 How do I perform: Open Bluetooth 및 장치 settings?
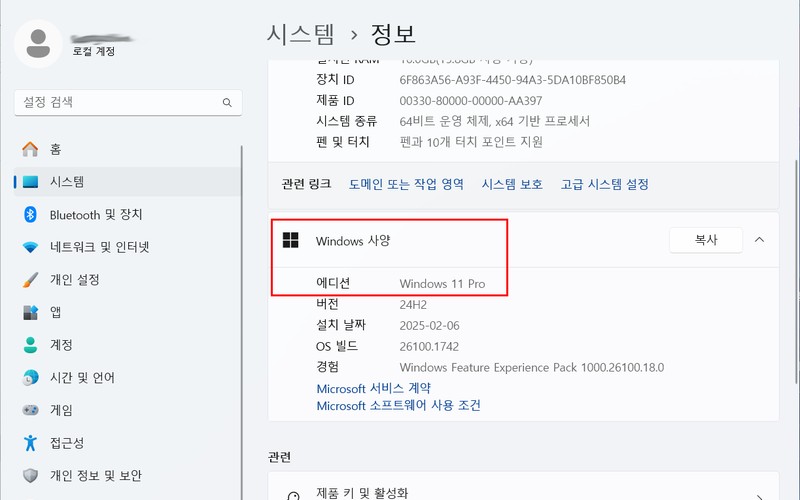[x=127, y=214]
